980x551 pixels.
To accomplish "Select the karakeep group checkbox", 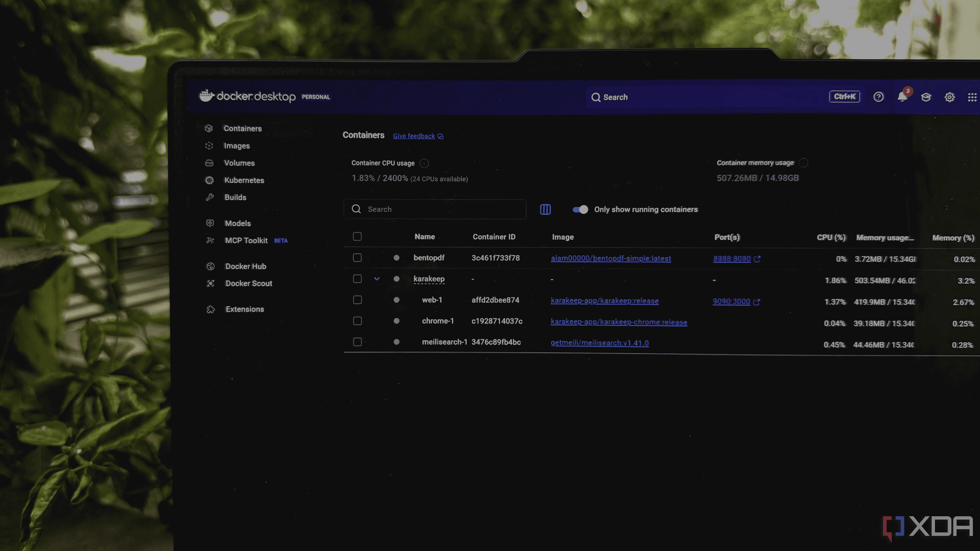I will point(357,279).
